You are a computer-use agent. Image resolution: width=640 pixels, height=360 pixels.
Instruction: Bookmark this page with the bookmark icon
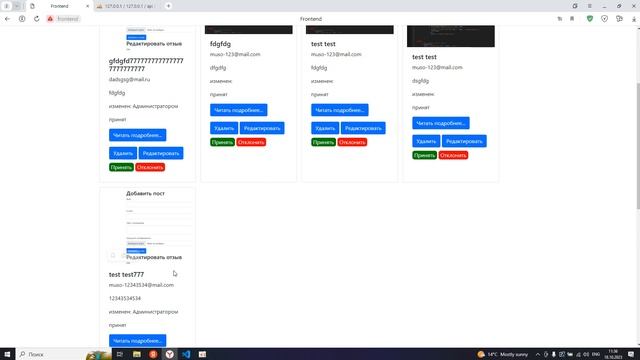[x=572, y=19]
